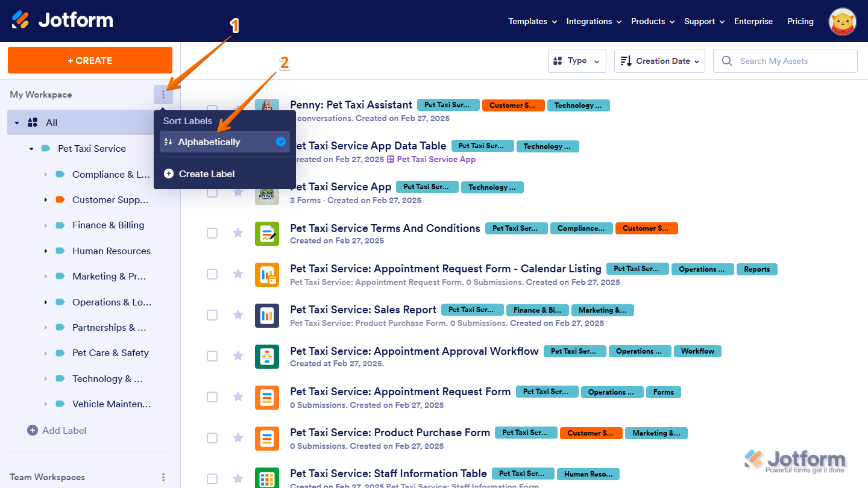868x488 pixels.
Task: Select checkbox for Pet Taxi Service Terms And Conditions
Action: pos(212,233)
